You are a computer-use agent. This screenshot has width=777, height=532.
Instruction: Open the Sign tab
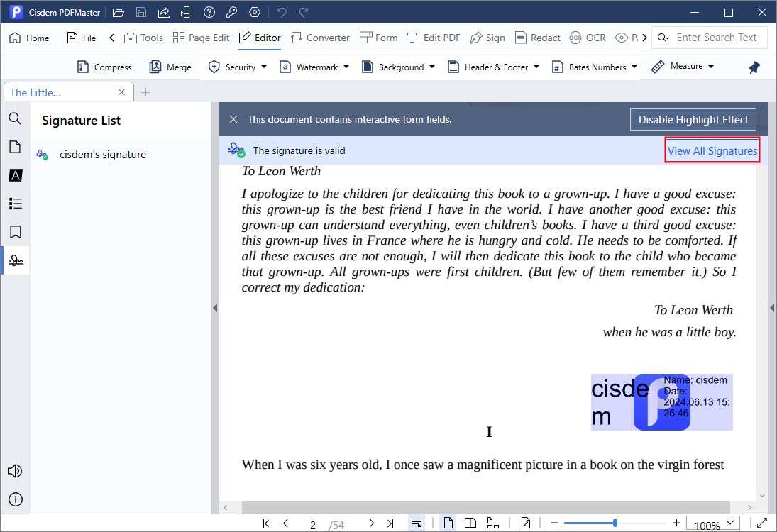pyautogui.click(x=487, y=38)
